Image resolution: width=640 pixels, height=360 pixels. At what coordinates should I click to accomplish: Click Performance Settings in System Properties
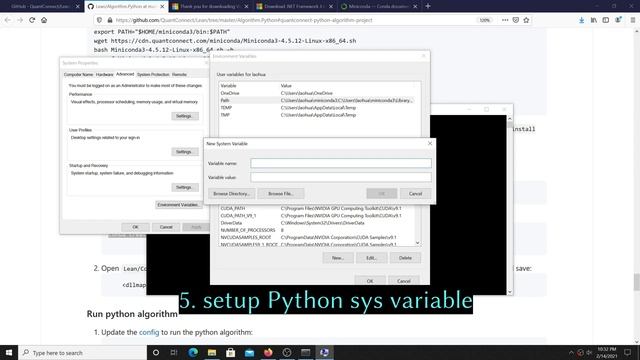pos(184,116)
